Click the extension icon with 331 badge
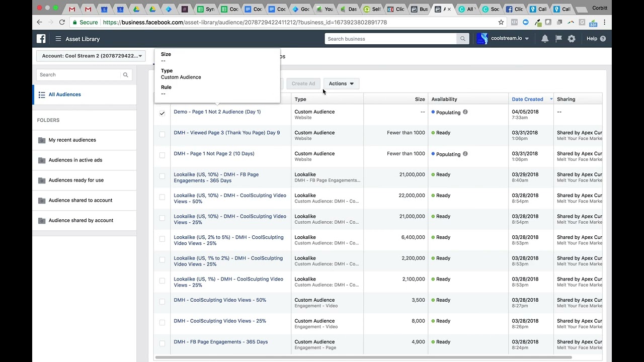The height and width of the screenshot is (362, 644). coord(593,23)
